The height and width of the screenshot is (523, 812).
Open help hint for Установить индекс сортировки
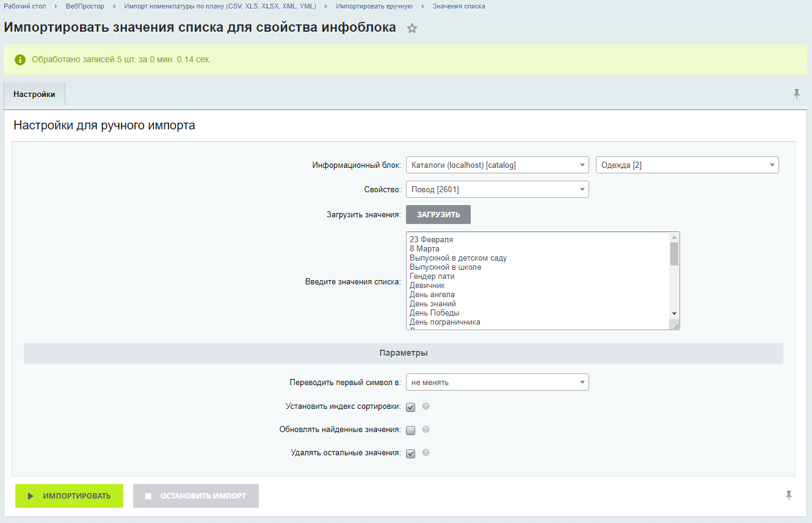pos(426,406)
